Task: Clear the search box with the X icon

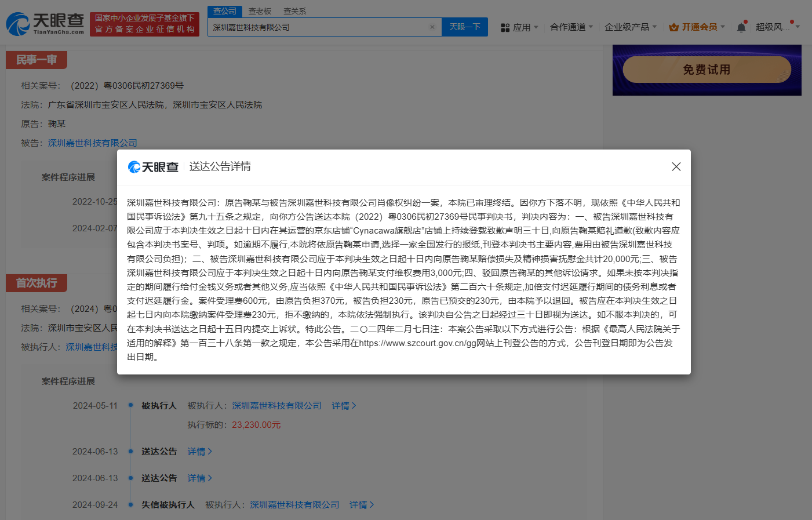Action: pyautogui.click(x=432, y=27)
